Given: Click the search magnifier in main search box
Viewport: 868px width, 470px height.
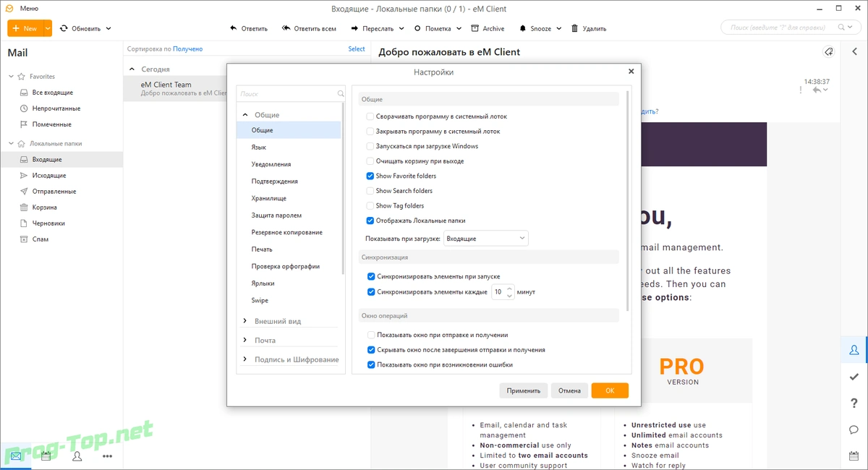Looking at the screenshot, I should coord(841,27).
